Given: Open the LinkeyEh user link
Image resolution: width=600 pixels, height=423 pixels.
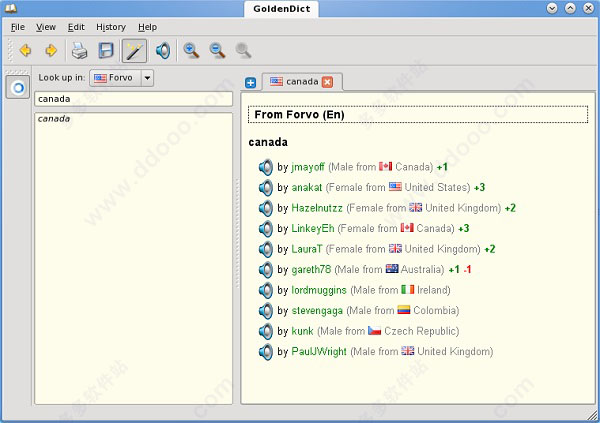Looking at the screenshot, I should [x=313, y=229].
